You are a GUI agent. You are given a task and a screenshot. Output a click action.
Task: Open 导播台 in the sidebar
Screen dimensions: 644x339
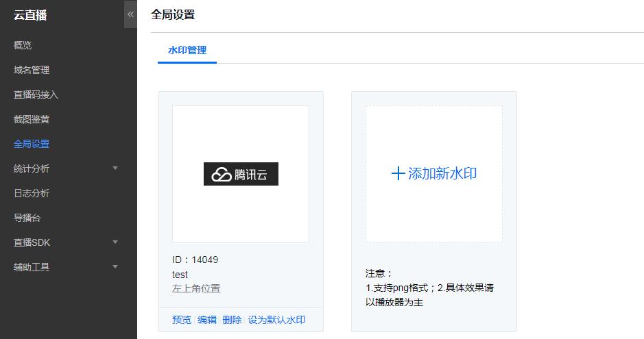(27, 218)
